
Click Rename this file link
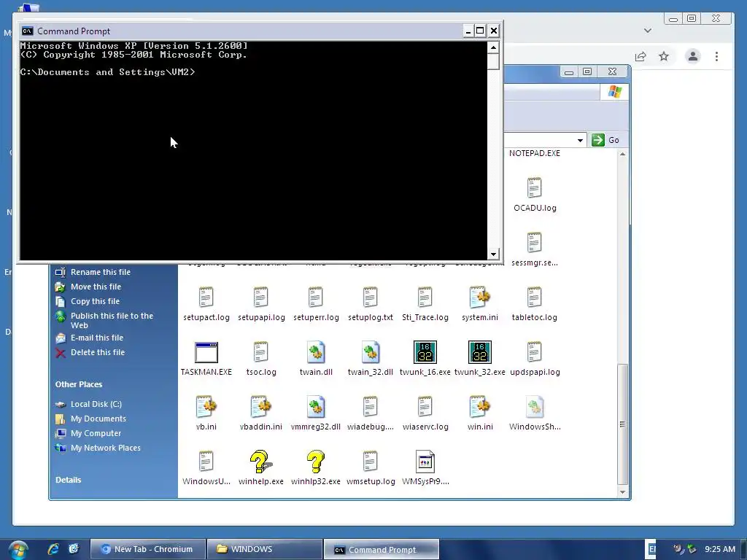pyautogui.click(x=101, y=272)
